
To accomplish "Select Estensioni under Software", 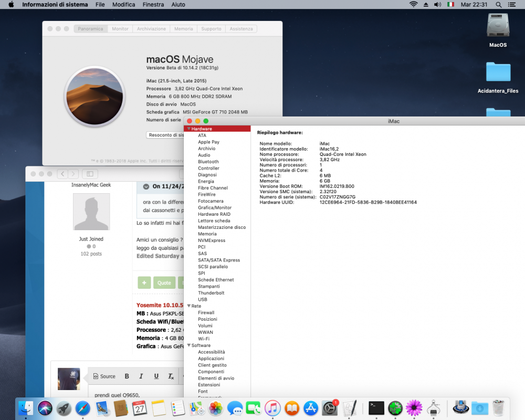I will click(209, 384).
